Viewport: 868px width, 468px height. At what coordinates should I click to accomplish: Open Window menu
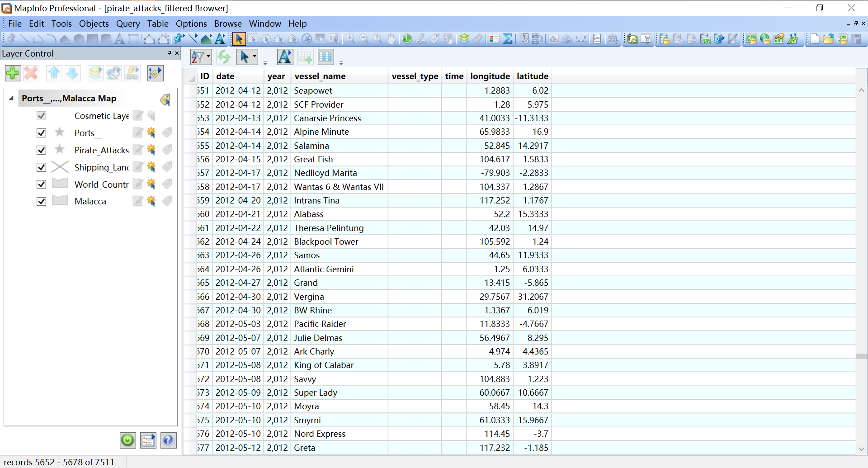(x=265, y=24)
